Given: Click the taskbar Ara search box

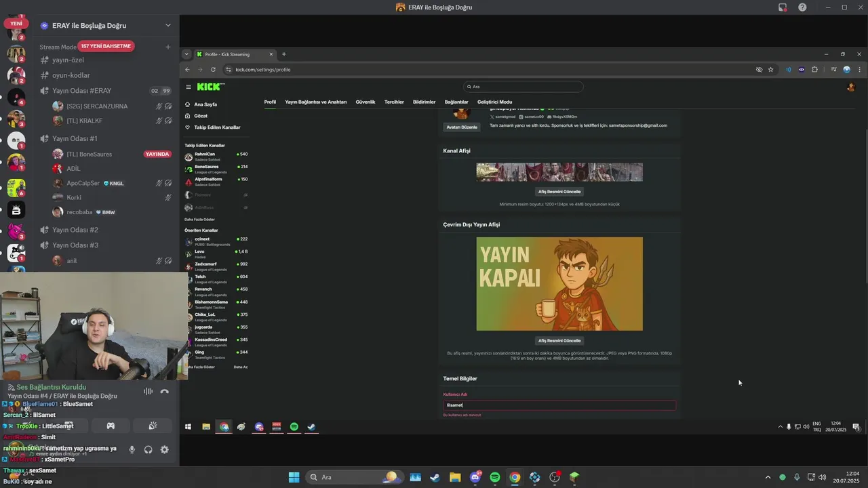Looking at the screenshot, I should [355, 477].
